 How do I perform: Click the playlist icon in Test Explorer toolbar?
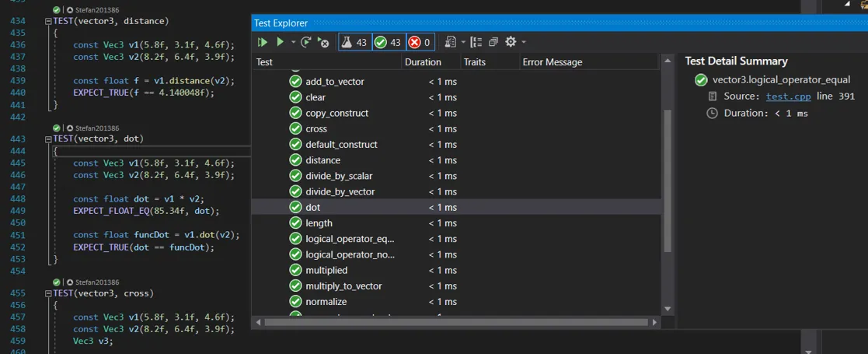[x=451, y=42]
